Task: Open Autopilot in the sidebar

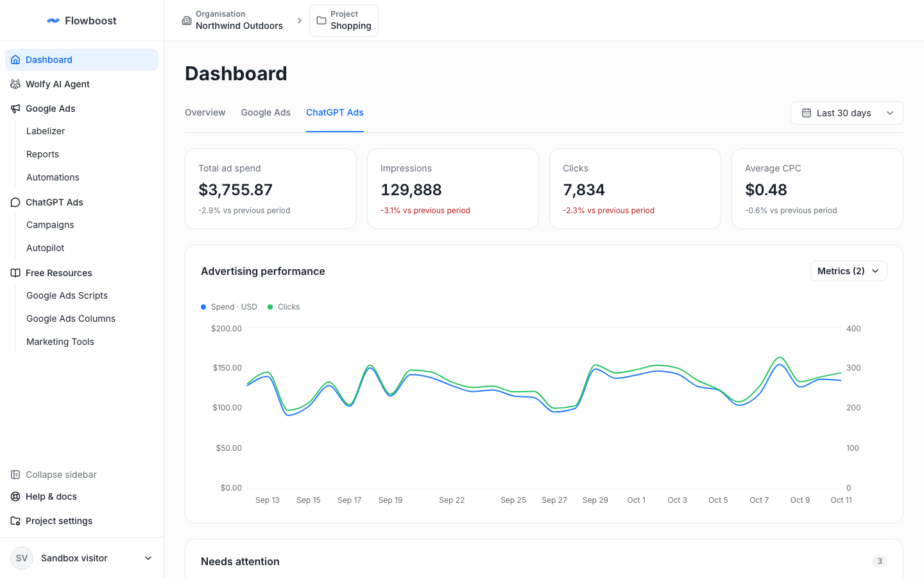Action: 46,248
